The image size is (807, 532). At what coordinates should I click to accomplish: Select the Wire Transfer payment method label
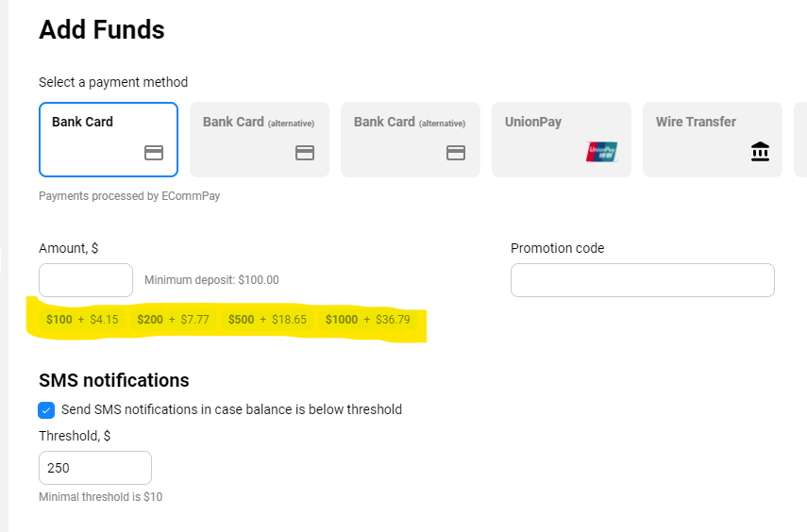tap(696, 122)
